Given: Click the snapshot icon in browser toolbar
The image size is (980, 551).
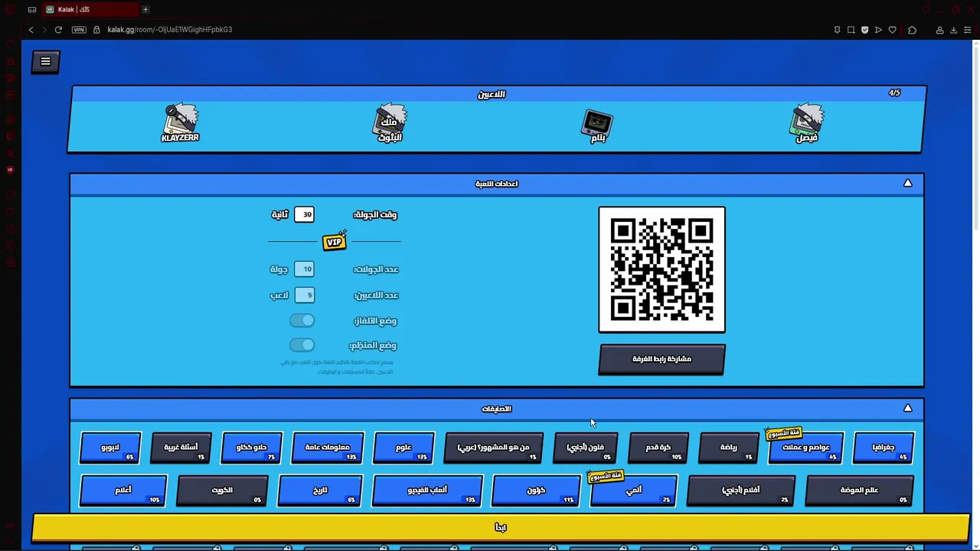Looking at the screenshot, I should (851, 30).
